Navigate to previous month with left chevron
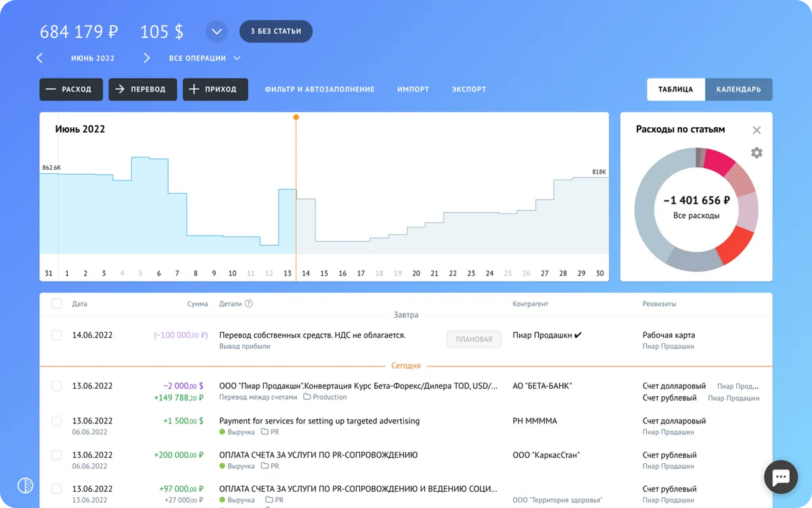Viewport: 812px width, 508px height. tap(40, 58)
